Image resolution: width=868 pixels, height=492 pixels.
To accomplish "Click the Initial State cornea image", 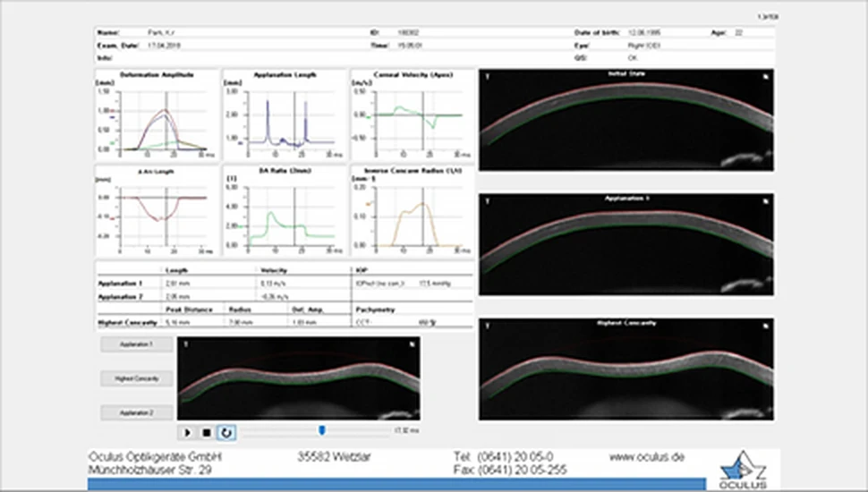I will pos(626,120).
